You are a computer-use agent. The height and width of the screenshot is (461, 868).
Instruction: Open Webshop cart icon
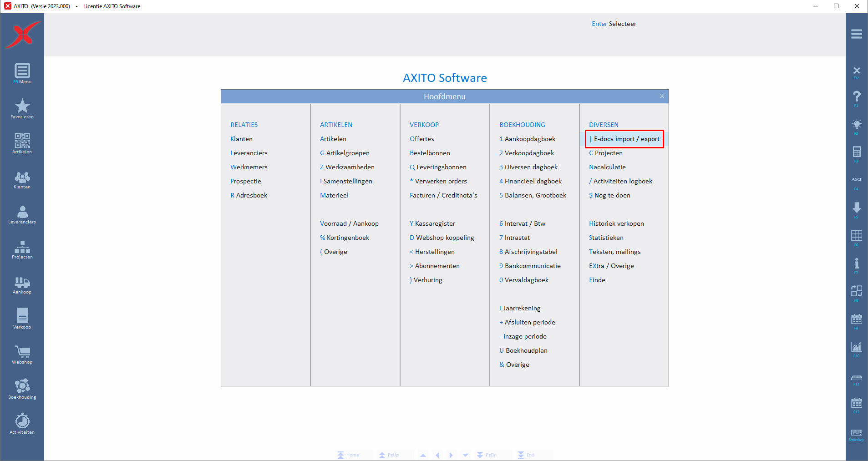[x=22, y=355]
